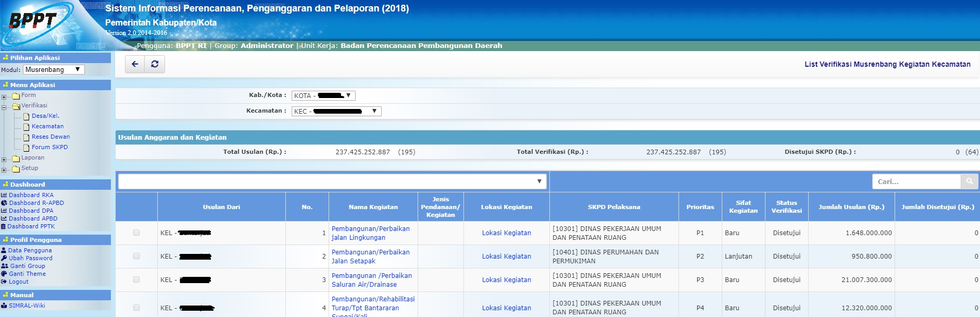Open Pembangunan/Perbaikan jalan Lingkungan activity link

(x=371, y=233)
